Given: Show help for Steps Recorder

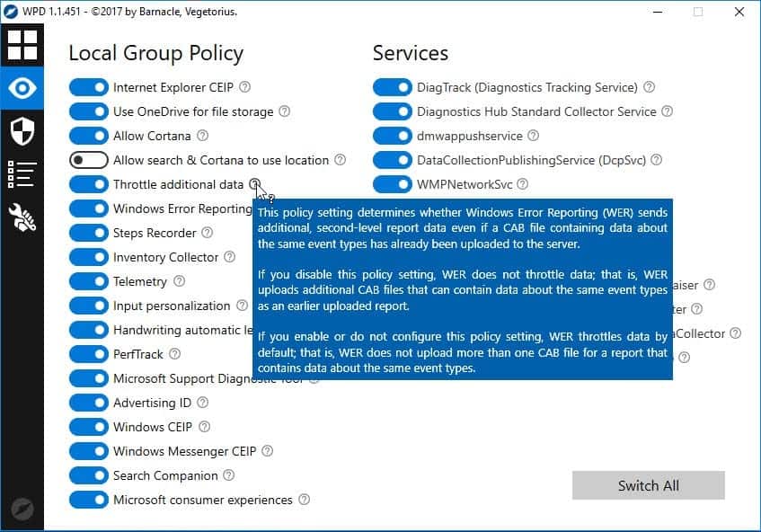Looking at the screenshot, I should click(207, 233).
